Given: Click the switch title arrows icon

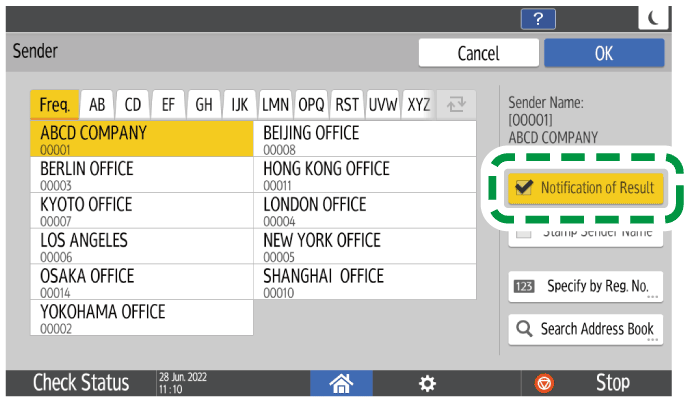Looking at the screenshot, I should (455, 105).
